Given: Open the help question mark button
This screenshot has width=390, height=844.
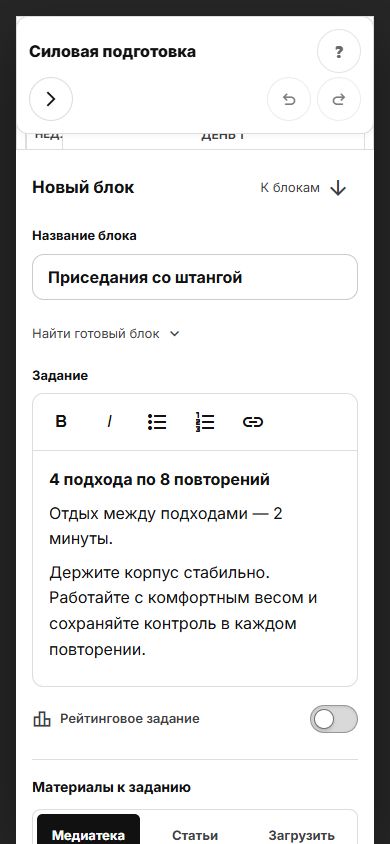Looking at the screenshot, I should click(x=338, y=52).
